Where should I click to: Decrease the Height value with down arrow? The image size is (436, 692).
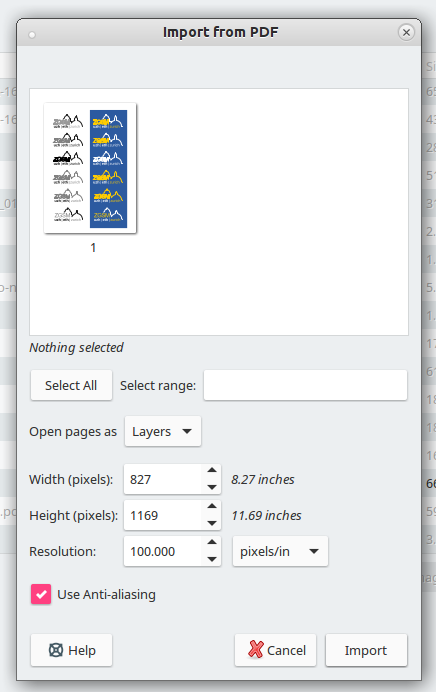(212, 523)
